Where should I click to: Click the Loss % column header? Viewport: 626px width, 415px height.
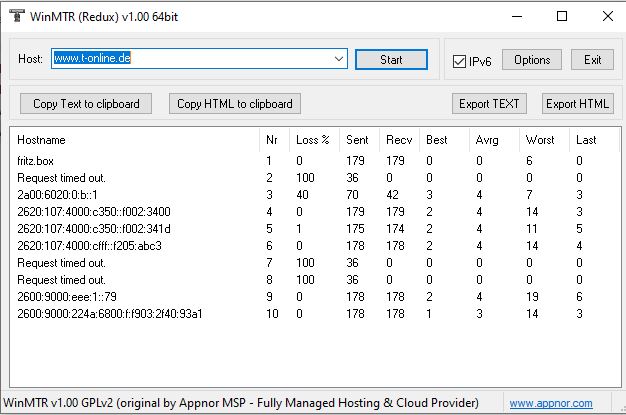pyautogui.click(x=313, y=140)
